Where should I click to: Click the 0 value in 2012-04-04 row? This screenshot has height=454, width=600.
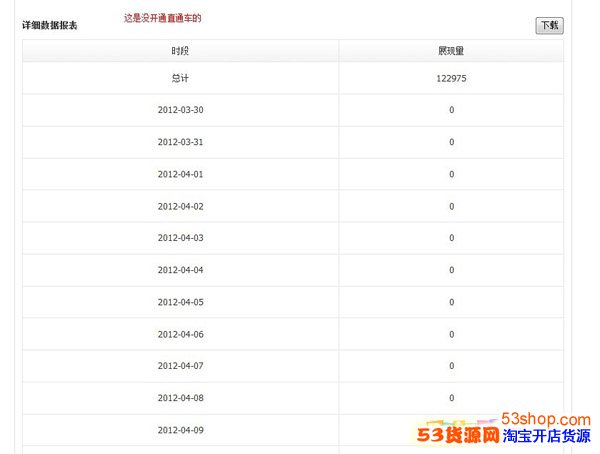[452, 270]
